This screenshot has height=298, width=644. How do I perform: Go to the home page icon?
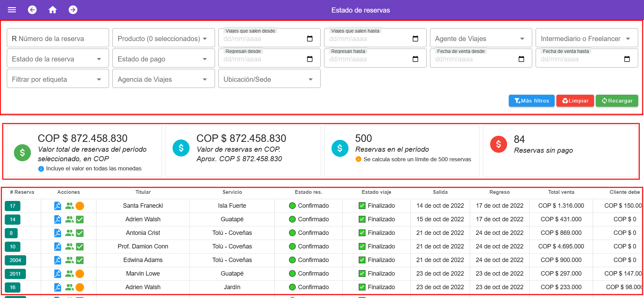coord(53,10)
